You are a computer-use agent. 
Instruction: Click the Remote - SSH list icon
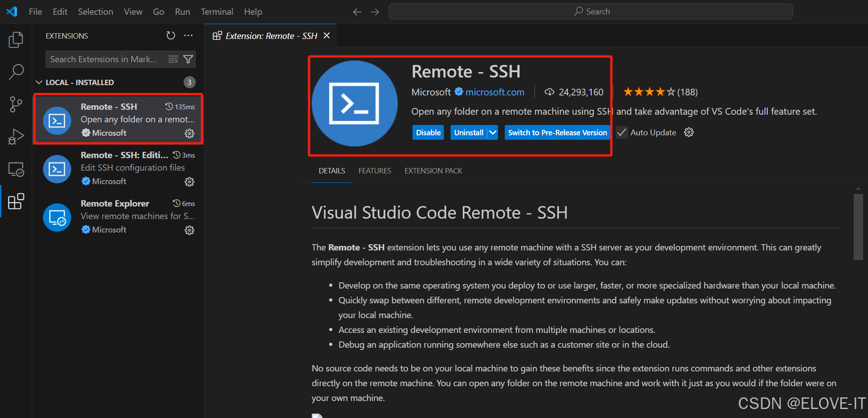pyautogui.click(x=57, y=121)
